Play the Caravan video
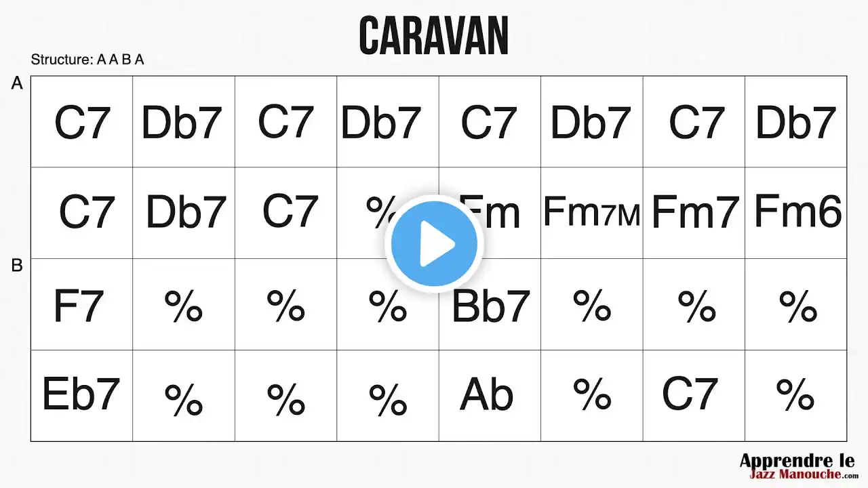 pyautogui.click(x=434, y=244)
